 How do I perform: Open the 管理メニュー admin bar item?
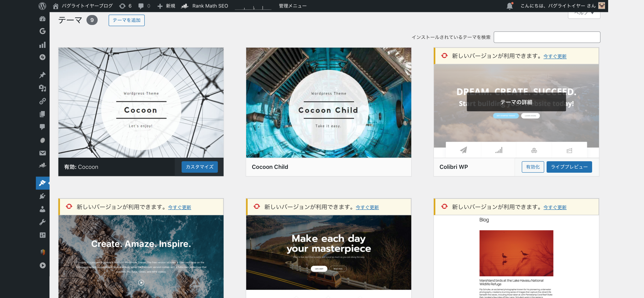click(x=292, y=6)
